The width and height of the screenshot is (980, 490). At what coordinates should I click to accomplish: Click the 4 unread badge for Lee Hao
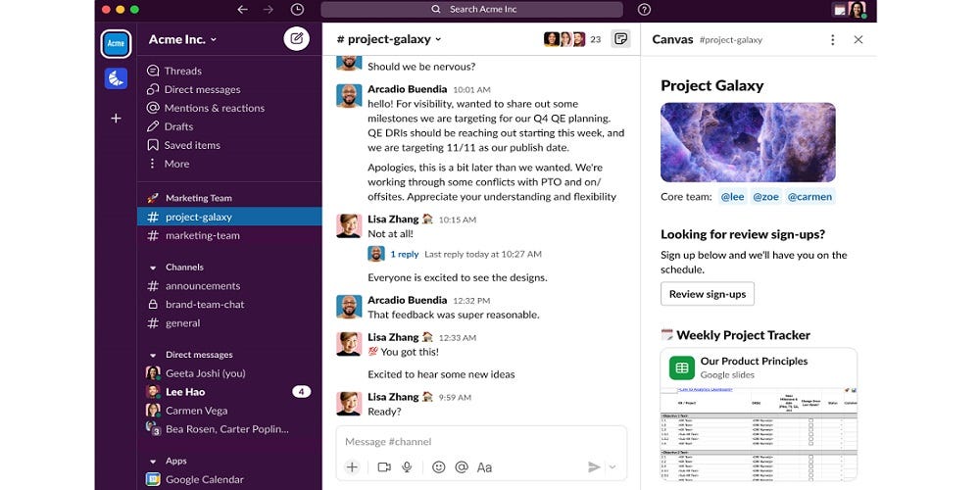[x=301, y=392]
